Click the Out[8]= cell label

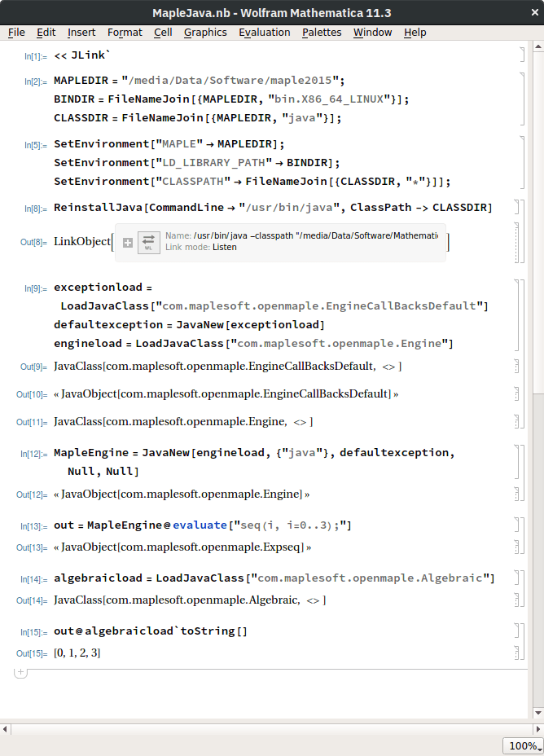click(x=33, y=242)
